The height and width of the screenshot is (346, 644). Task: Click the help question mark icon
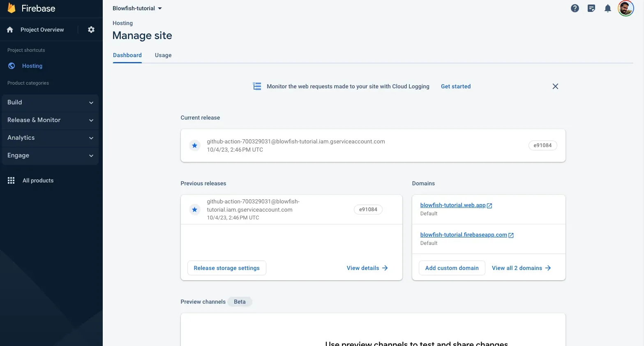click(575, 8)
